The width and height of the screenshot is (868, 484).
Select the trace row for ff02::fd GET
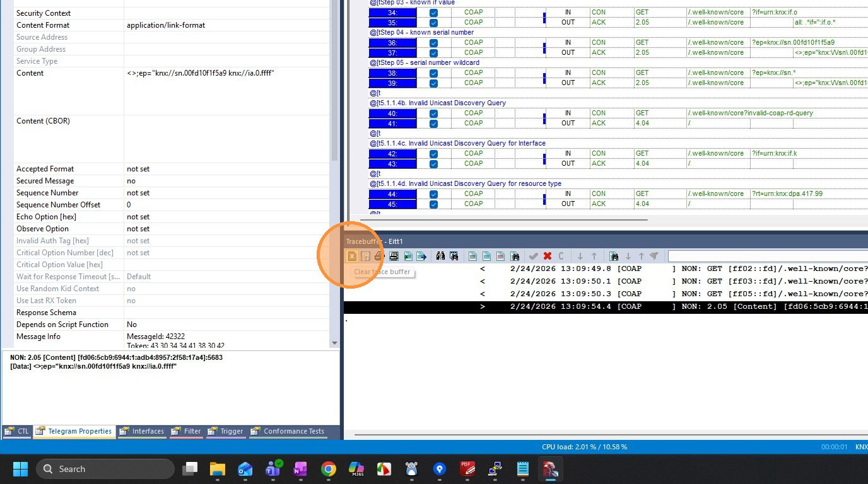point(606,269)
